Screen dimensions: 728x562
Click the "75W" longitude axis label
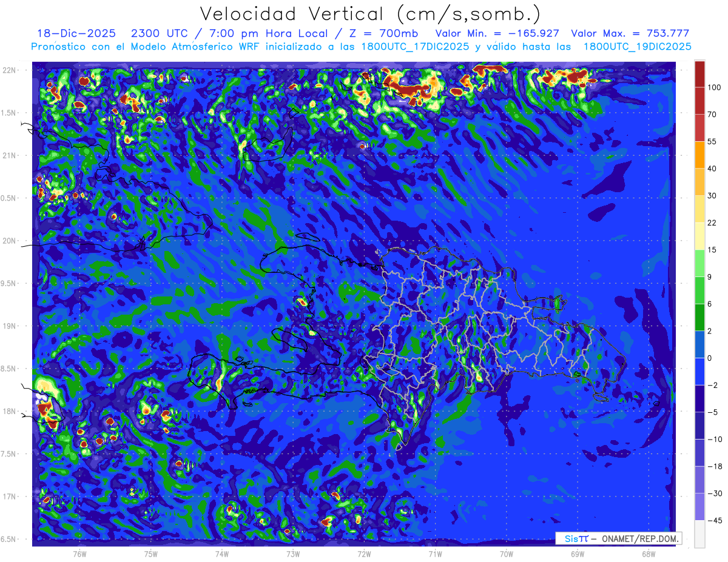pos(151,553)
